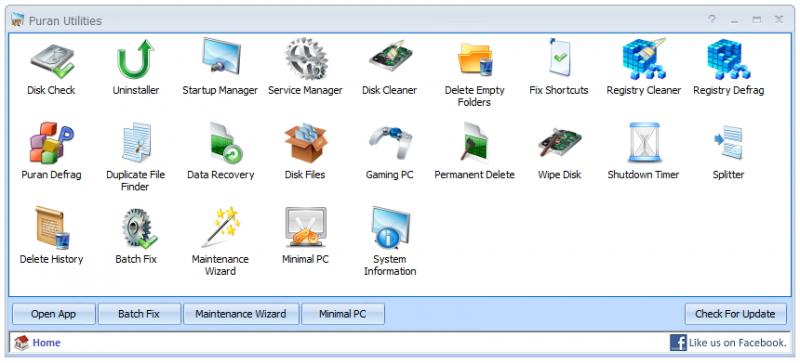Click the Duplicate File Finder icon

pos(136,142)
